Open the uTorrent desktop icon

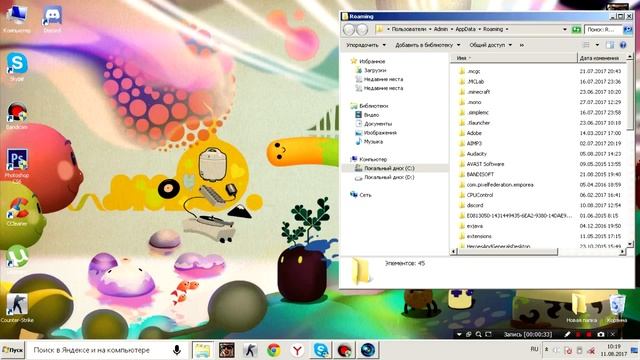(x=17, y=257)
